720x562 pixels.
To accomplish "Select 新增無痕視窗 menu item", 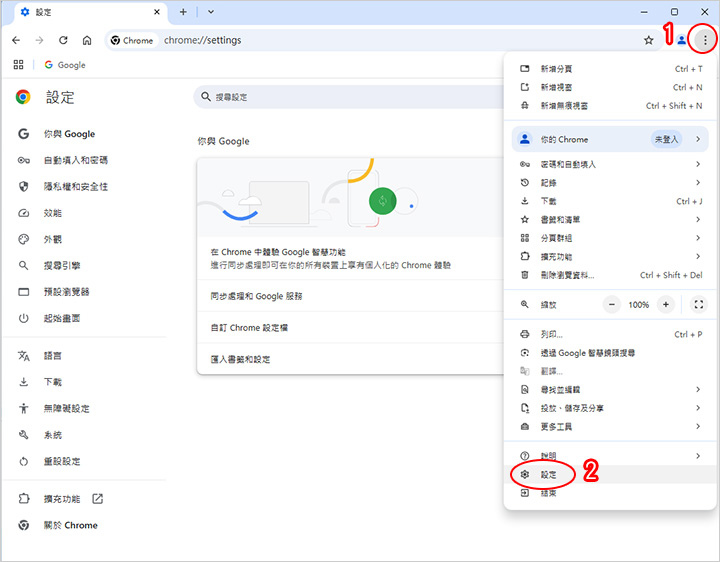I will 610,106.
